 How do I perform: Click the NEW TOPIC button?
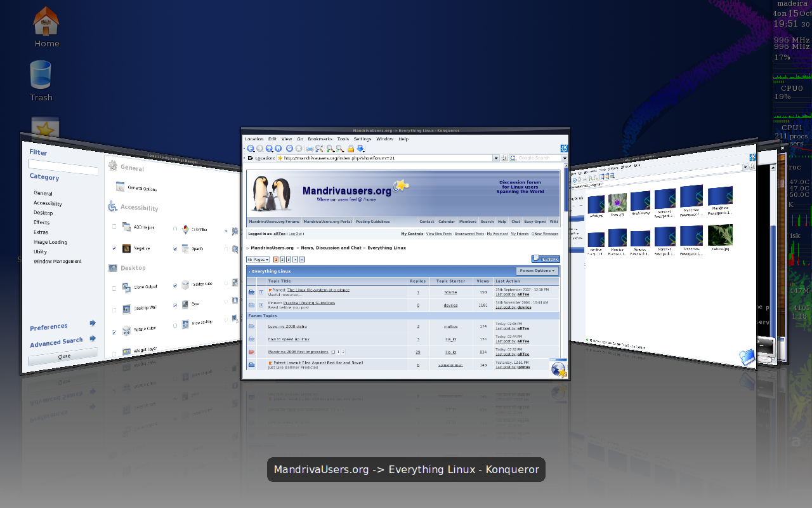pyautogui.click(x=546, y=259)
